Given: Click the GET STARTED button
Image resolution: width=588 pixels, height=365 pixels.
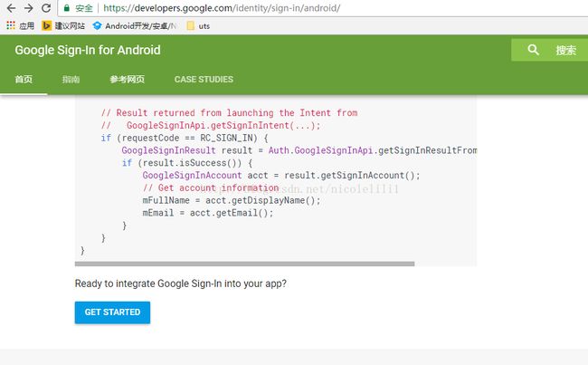Looking at the screenshot, I should tap(112, 312).
